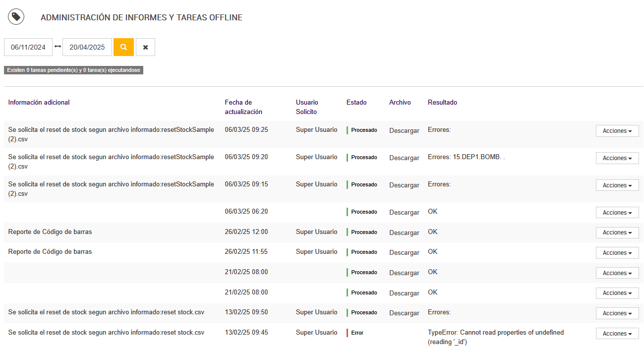
Task: Click the orange search magnifier button
Action: (x=123, y=47)
